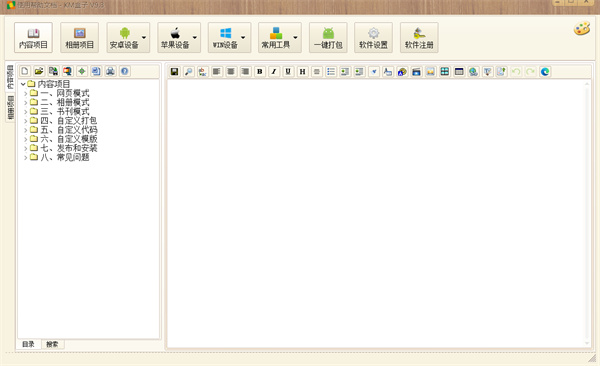600x366 pixels.
Task: Switch to the 目录 bottom tab
Action: tap(28, 344)
